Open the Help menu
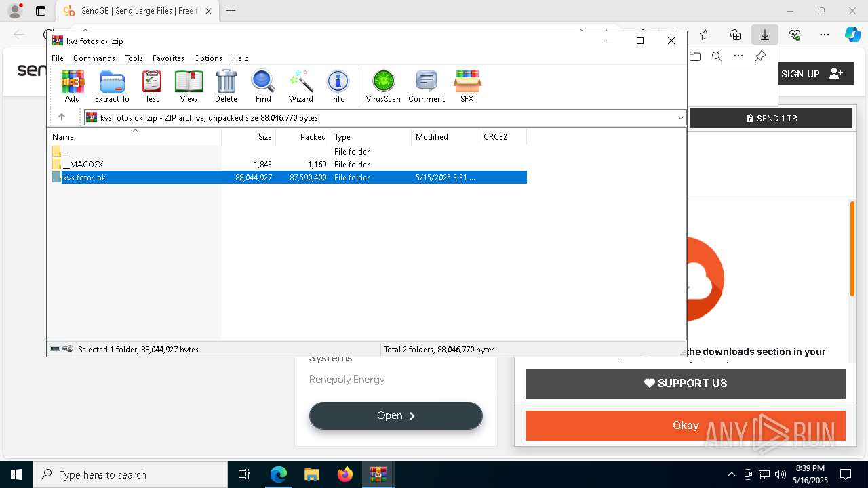The image size is (868, 488). point(240,58)
